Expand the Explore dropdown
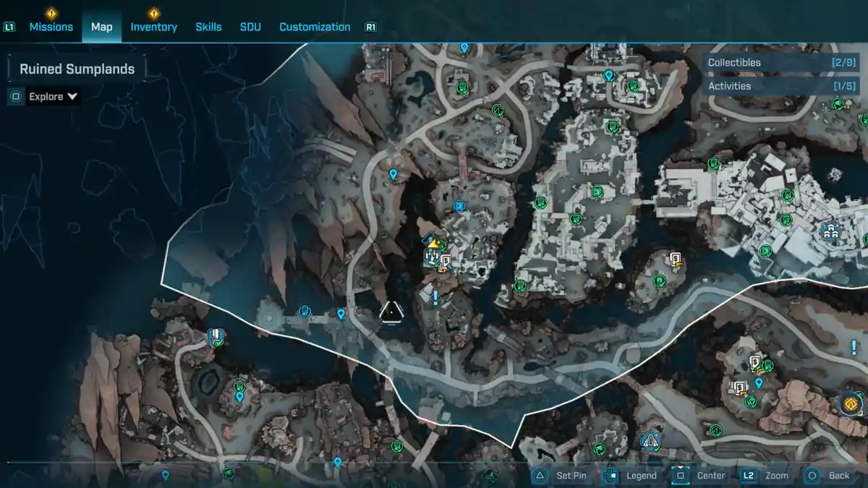The height and width of the screenshot is (488, 868). tap(53, 97)
